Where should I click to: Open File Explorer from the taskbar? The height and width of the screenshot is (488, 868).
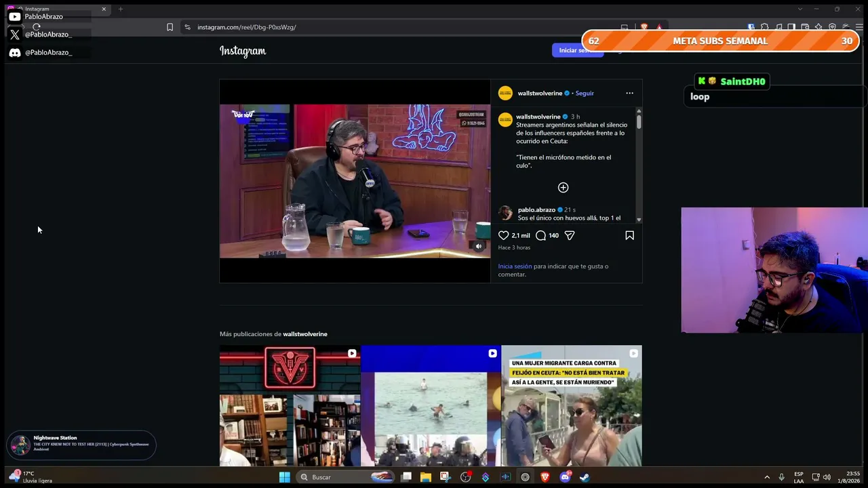426,477
